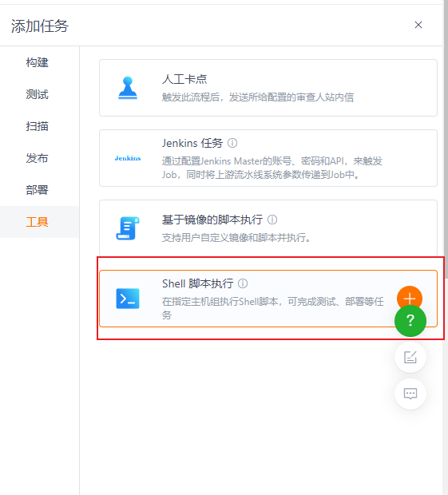
Task: Click the blue stamp 人工卡点 icon
Action: coord(128,88)
